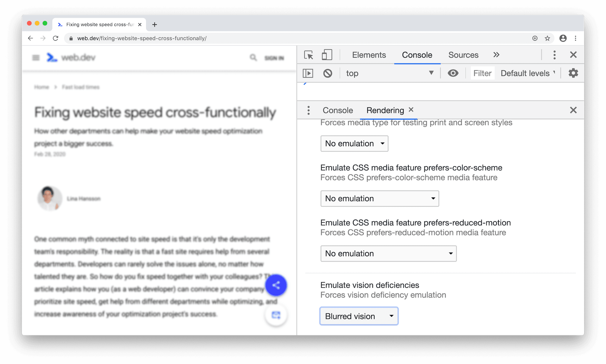This screenshot has height=364, width=606.
Task: Click the no-entry/block icon in Console
Action: pyautogui.click(x=327, y=73)
